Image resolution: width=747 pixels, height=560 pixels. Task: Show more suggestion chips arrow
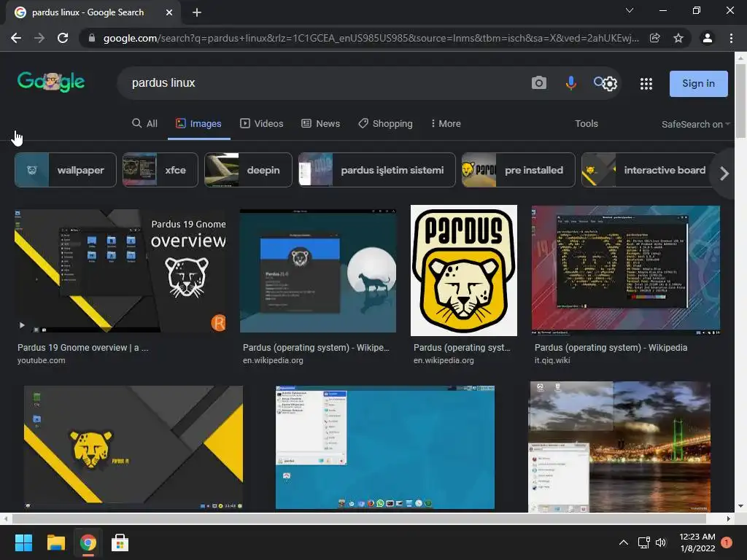pos(724,174)
